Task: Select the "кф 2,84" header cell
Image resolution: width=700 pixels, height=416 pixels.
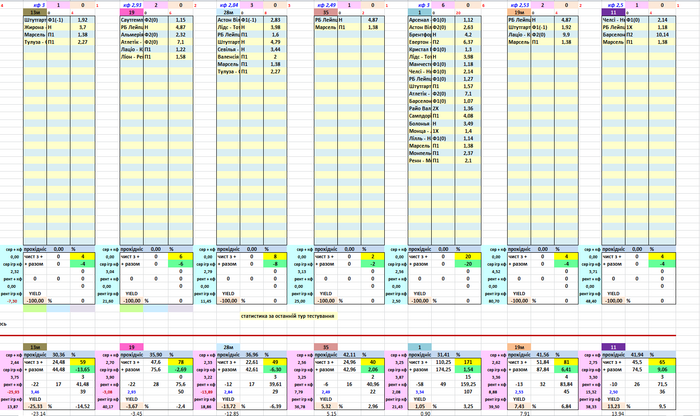Action: click(x=229, y=5)
